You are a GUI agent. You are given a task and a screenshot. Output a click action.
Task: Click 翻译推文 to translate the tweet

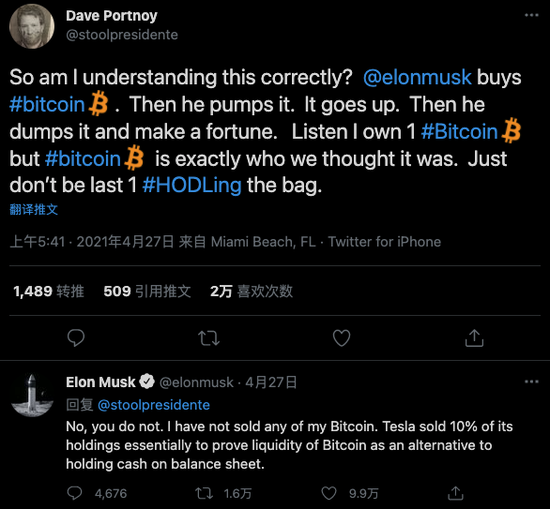pos(34,209)
